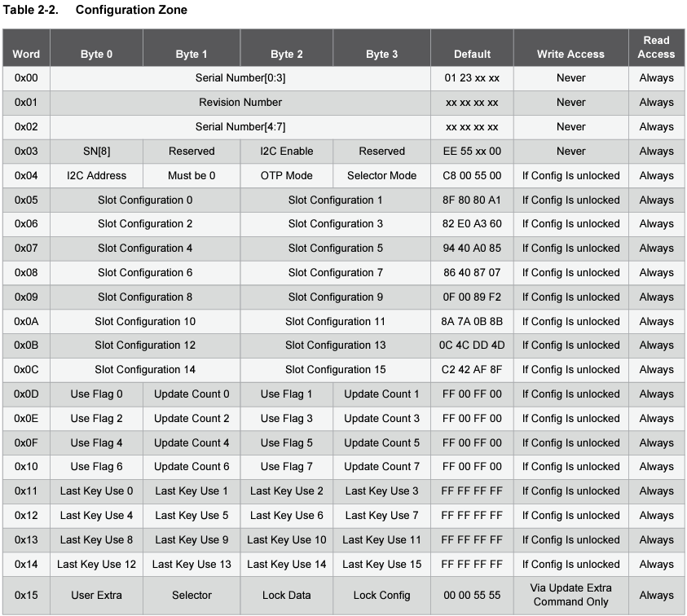Select default value '00 00 55 55'
687x616 pixels.
click(472, 596)
